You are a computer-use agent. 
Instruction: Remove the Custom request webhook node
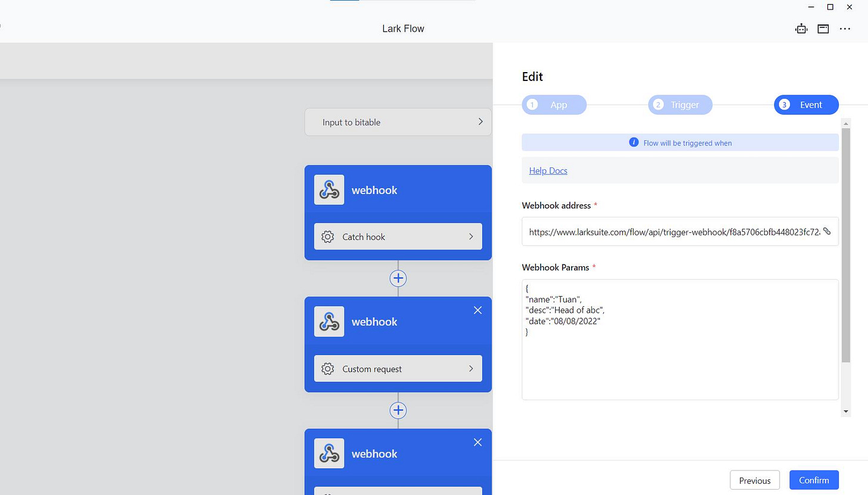478,310
